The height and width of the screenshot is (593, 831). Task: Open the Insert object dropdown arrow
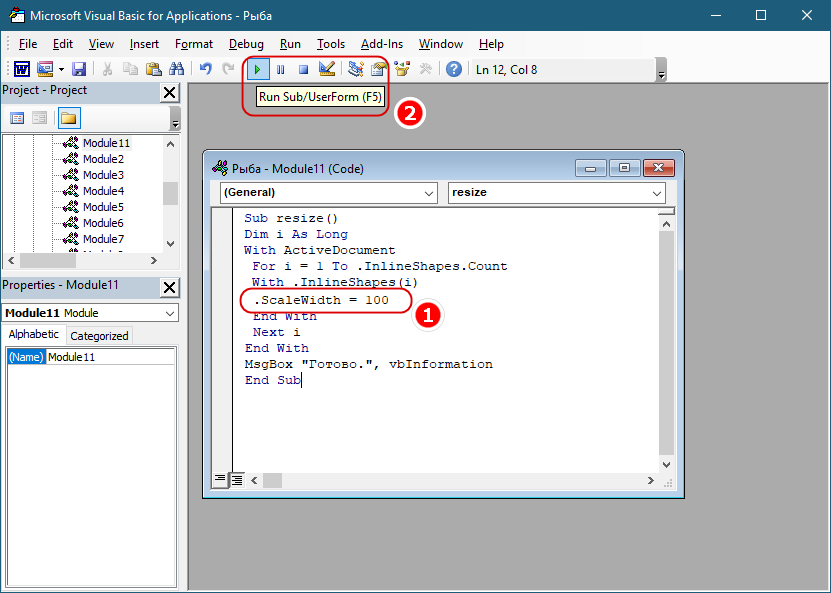[x=61, y=69]
